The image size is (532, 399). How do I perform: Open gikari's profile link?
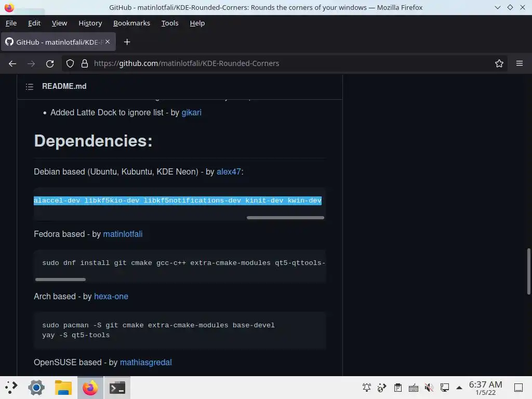click(x=191, y=113)
